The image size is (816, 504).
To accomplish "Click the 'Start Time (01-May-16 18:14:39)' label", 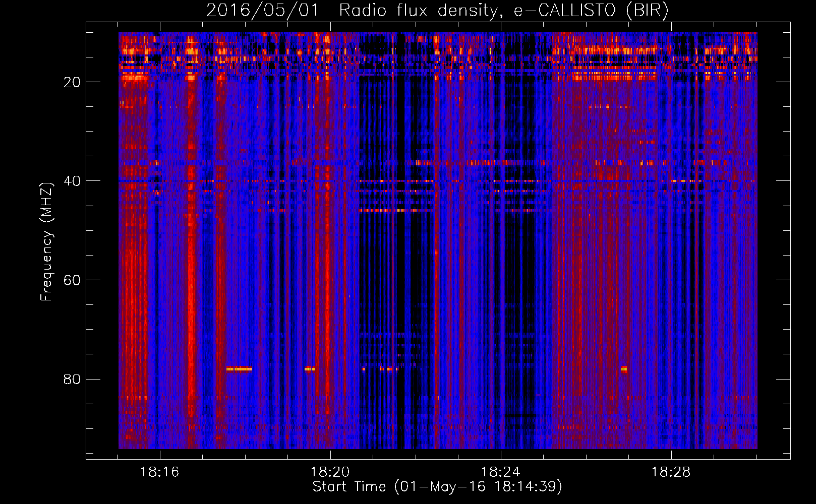I will click(437, 487).
